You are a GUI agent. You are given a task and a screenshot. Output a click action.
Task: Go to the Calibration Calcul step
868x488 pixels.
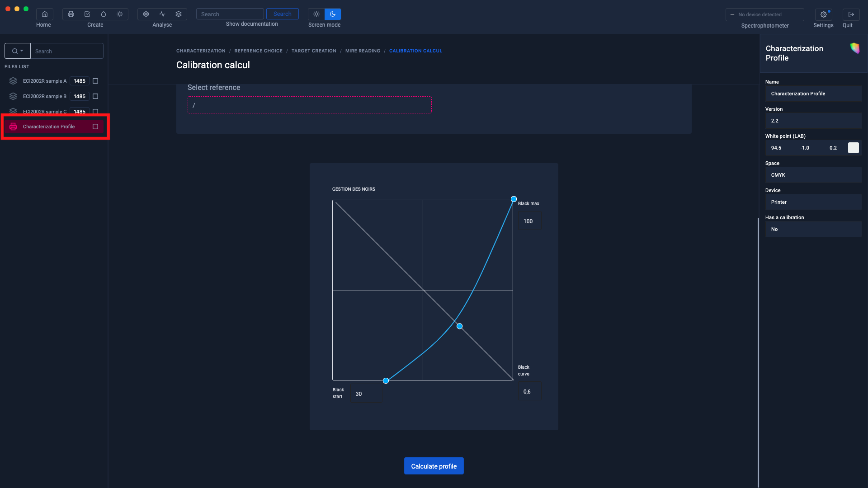415,51
